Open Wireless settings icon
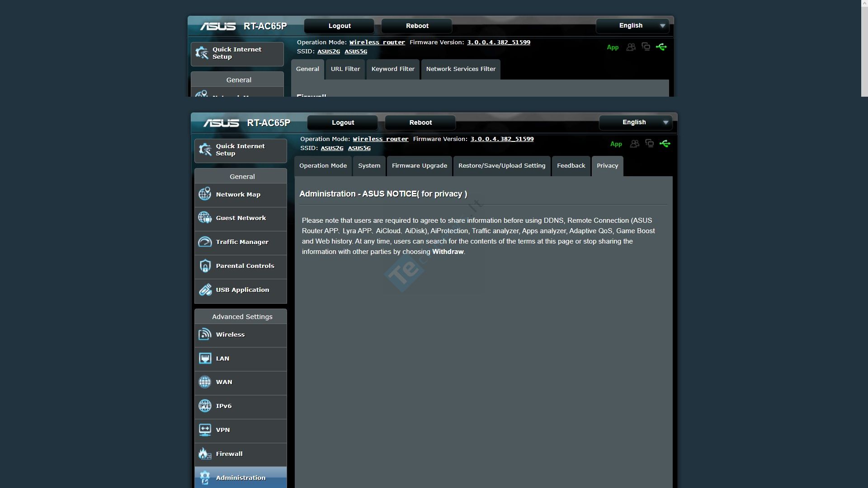Image resolution: width=868 pixels, height=488 pixels. [205, 334]
